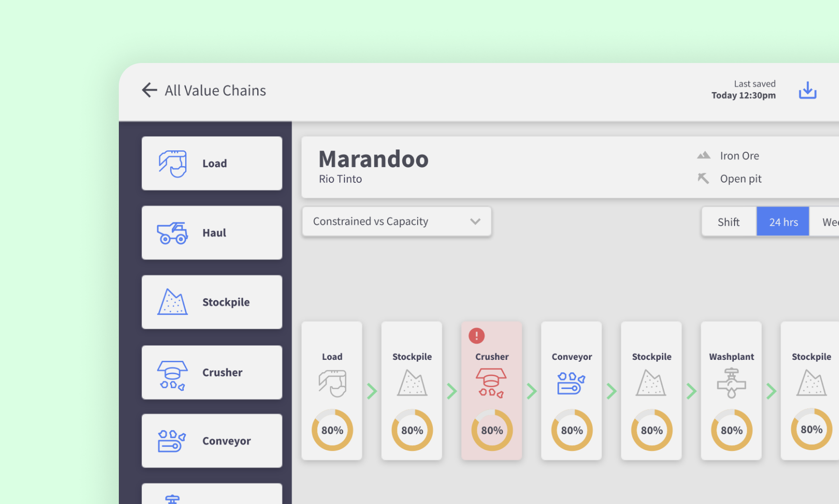Screen dimensions: 839x504
Task: Choose the partially visible Week tab
Action: click(829, 222)
